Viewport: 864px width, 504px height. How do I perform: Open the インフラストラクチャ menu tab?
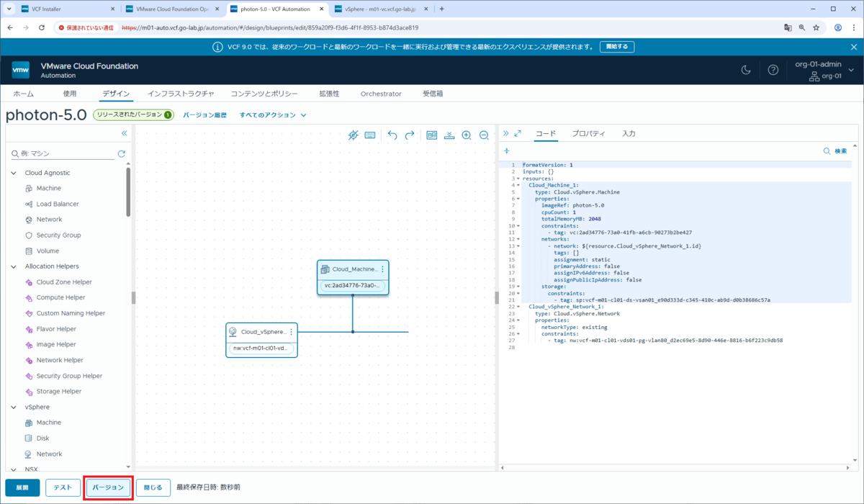point(181,94)
